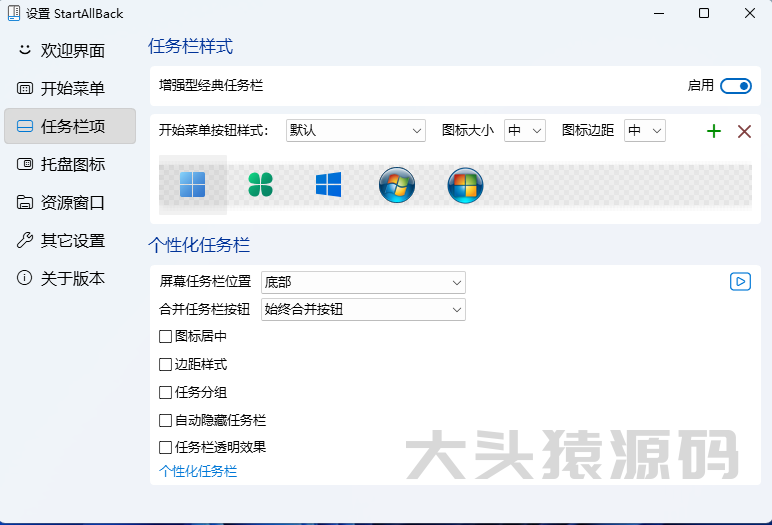Select the Windows 11 start button style

pos(193,185)
